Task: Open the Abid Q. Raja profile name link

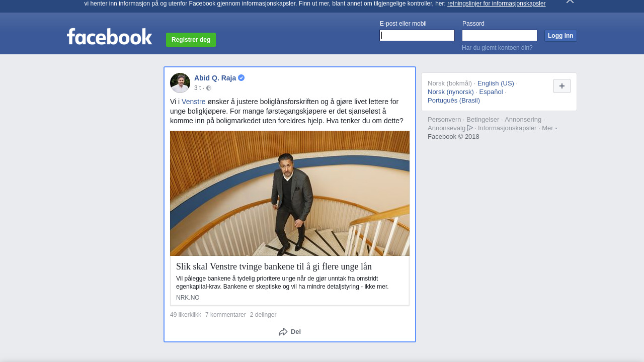Action: click(x=215, y=78)
